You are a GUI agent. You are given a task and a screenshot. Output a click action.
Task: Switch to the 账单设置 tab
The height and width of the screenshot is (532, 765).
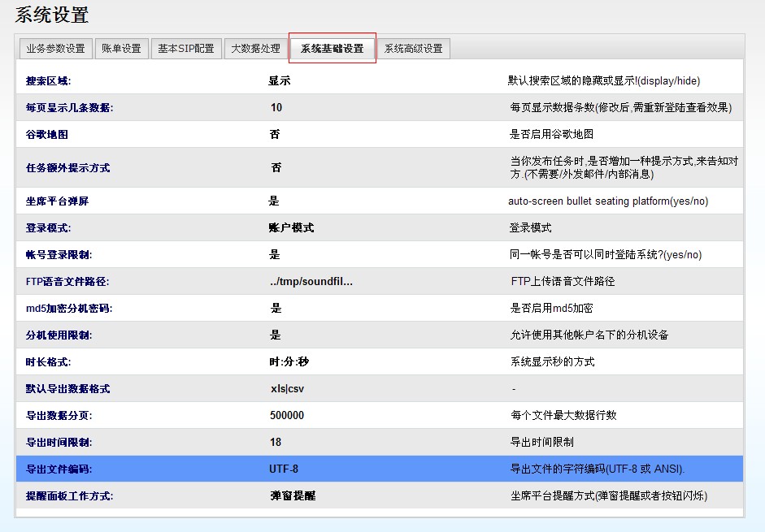click(121, 49)
